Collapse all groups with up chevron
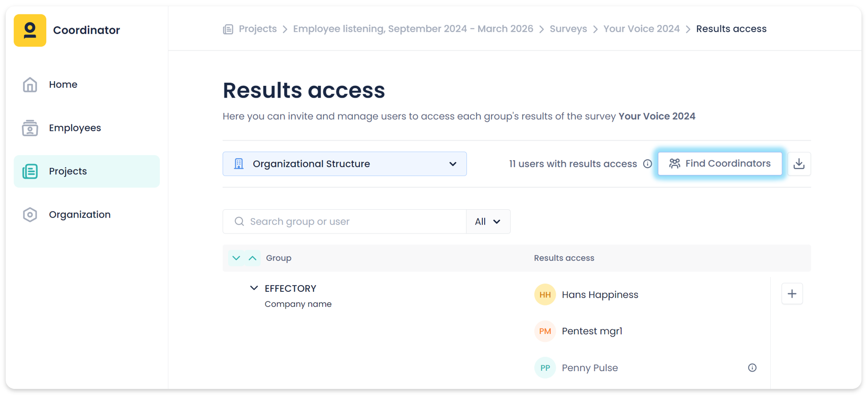This screenshot has height=395, width=868. (252, 258)
